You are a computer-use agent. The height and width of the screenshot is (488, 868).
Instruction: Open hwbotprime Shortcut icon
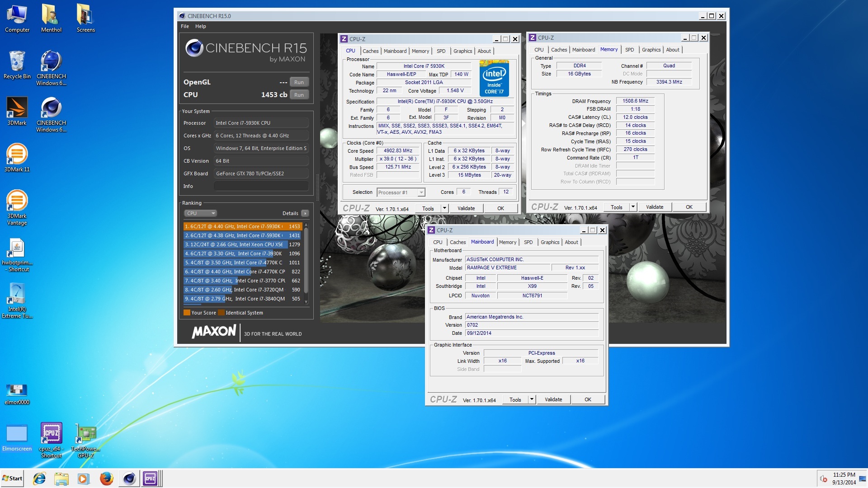click(x=17, y=254)
